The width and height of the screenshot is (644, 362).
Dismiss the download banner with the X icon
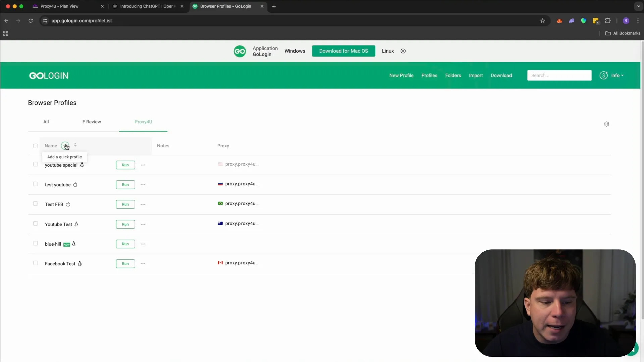point(403,51)
